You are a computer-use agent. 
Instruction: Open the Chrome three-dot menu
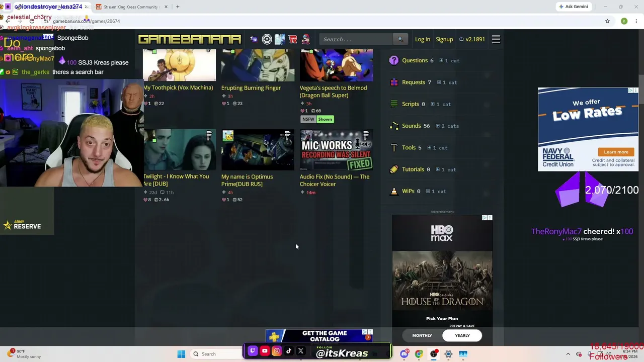(x=636, y=21)
